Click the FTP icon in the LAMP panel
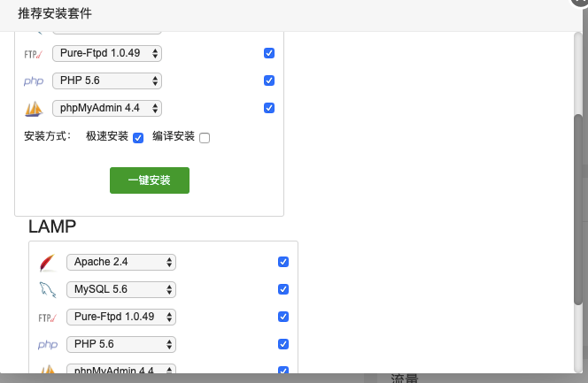This screenshot has height=383, width=588. click(47, 318)
